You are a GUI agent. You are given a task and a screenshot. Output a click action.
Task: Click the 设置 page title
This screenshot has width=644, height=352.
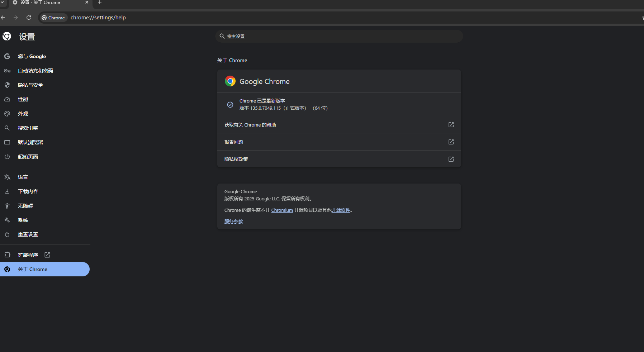27,37
